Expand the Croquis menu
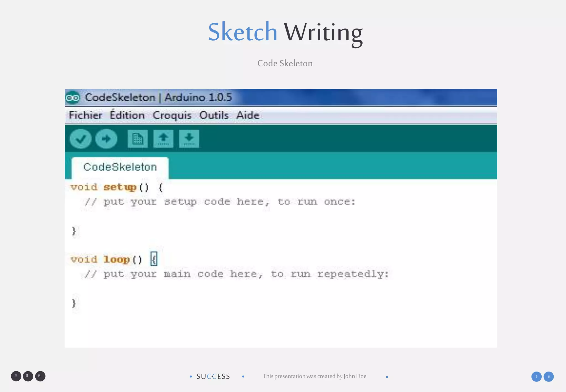This screenshot has height=392, width=566. (172, 115)
